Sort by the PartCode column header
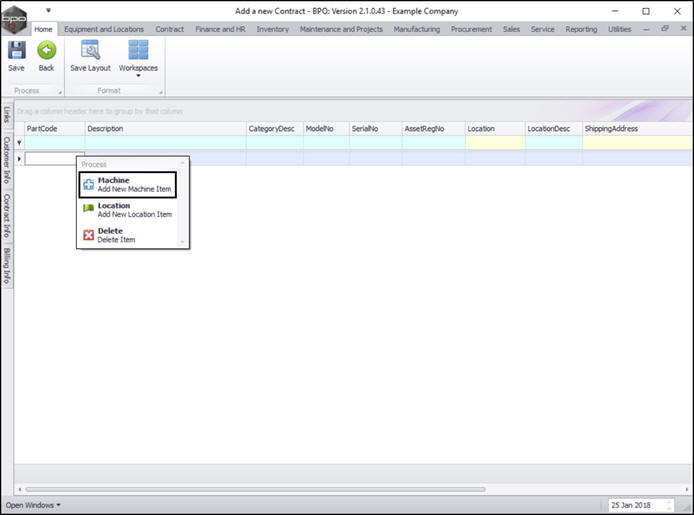 pos(54,129)
